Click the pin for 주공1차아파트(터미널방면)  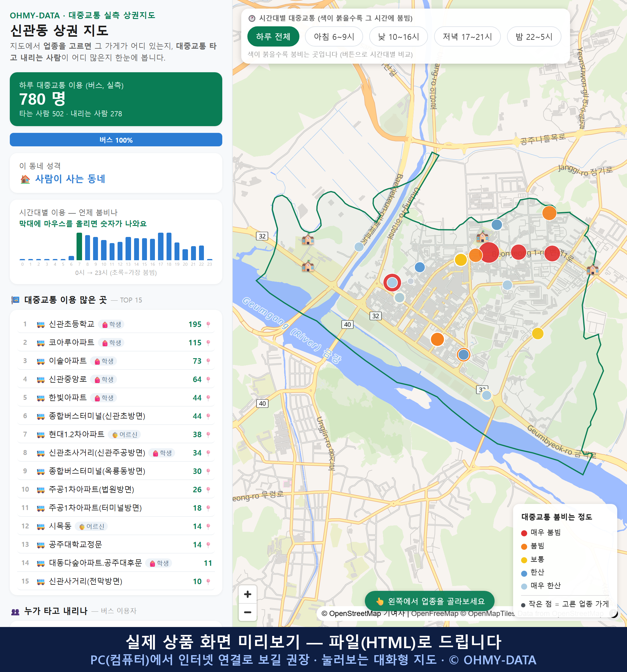coord(208,508)
